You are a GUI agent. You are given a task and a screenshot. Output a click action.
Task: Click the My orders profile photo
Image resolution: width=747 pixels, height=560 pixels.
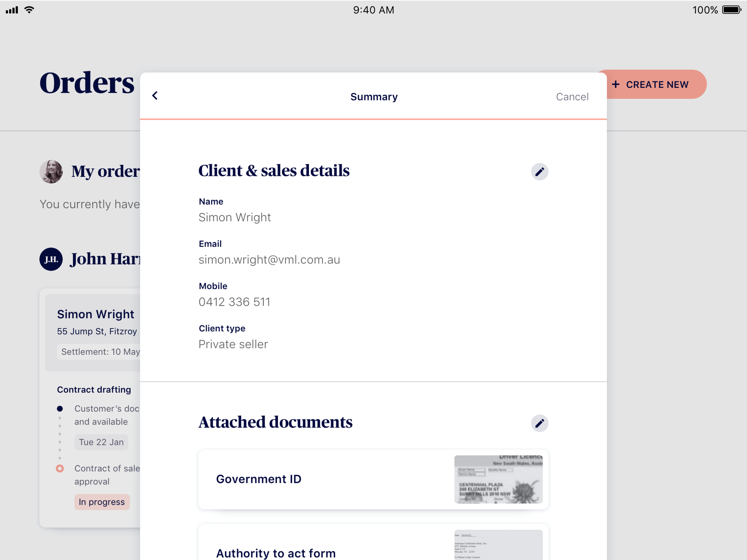tap(51, 172)
